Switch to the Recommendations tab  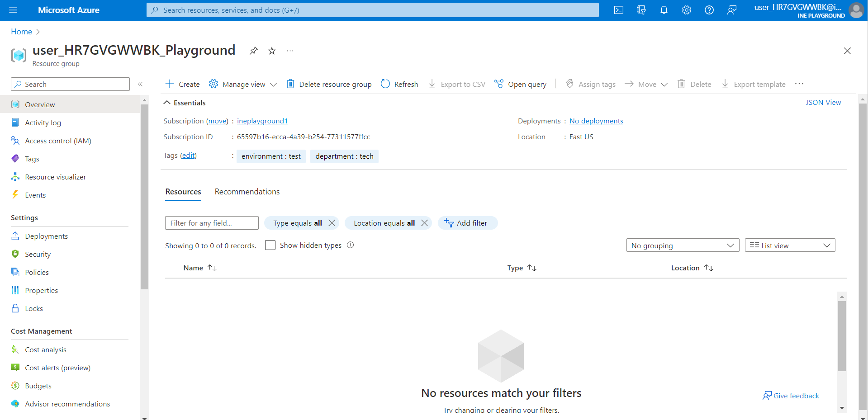(247, 192)
